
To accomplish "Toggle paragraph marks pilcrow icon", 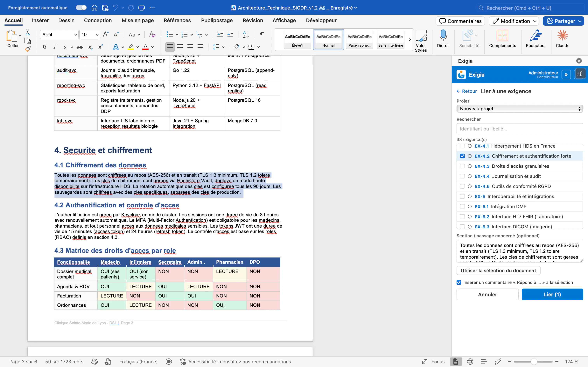I will (x=262, y=35).
